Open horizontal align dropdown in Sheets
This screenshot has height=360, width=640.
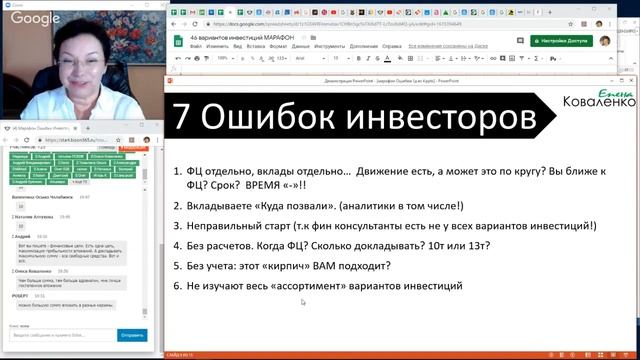[x=439, y=59]
